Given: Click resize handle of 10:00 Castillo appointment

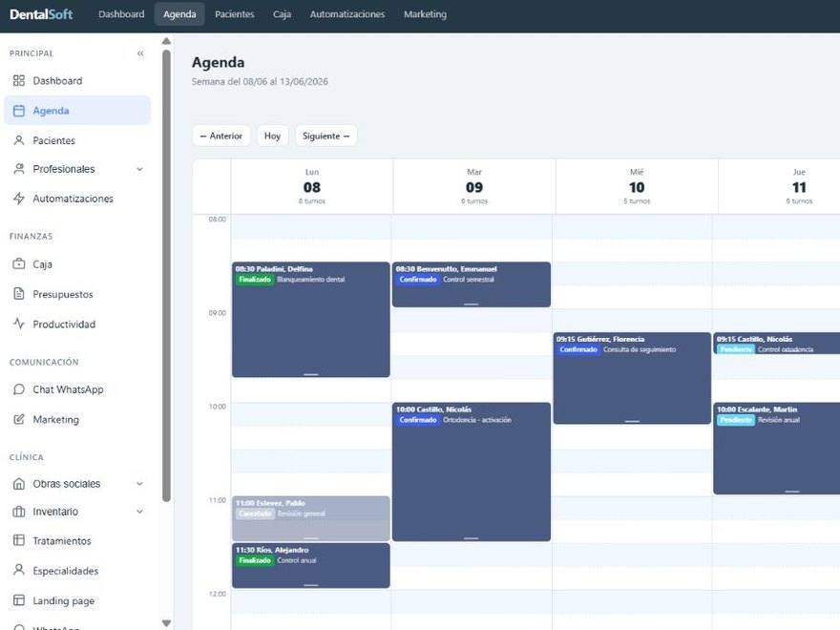Looking at the screenshot, I should click(x=471, y=538).
